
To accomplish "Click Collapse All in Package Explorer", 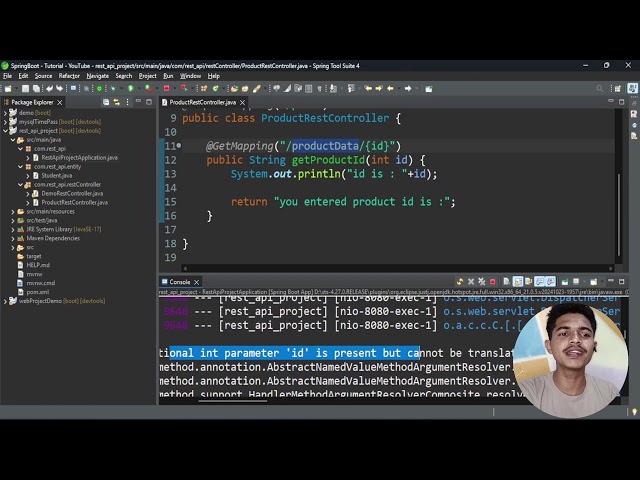I will coord(106,102).
